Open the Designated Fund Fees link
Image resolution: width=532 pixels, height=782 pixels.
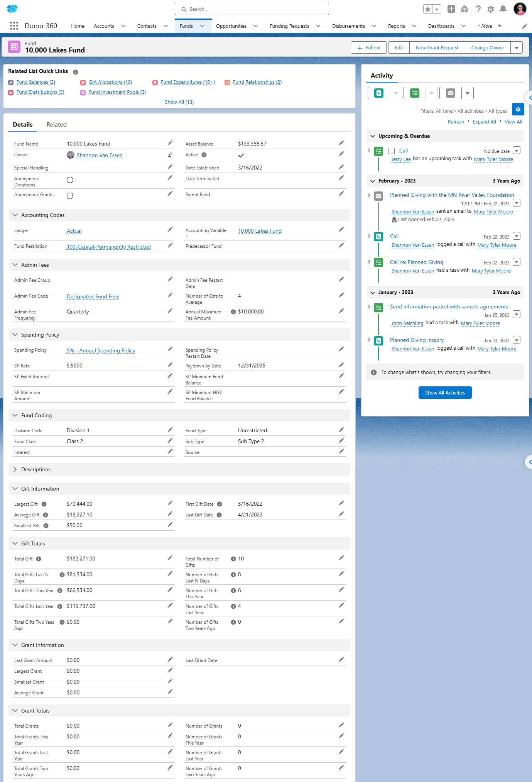93,296
